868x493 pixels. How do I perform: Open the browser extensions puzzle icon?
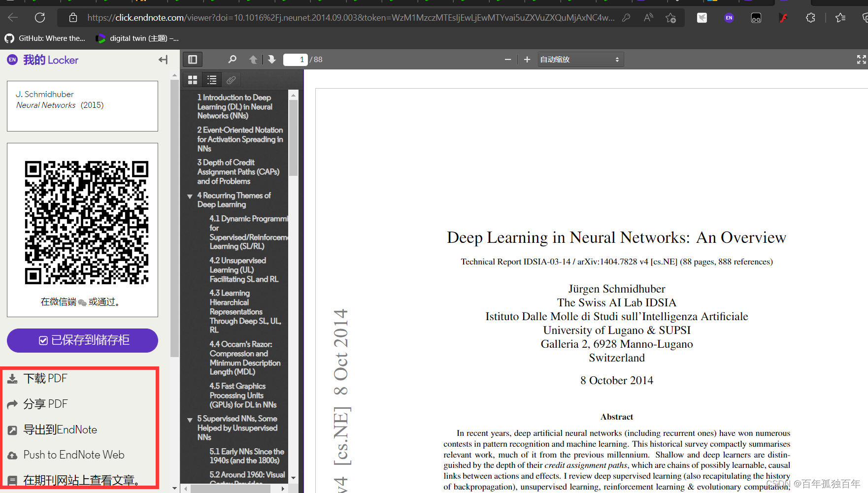pyautogui.click(x=810, y=18)
